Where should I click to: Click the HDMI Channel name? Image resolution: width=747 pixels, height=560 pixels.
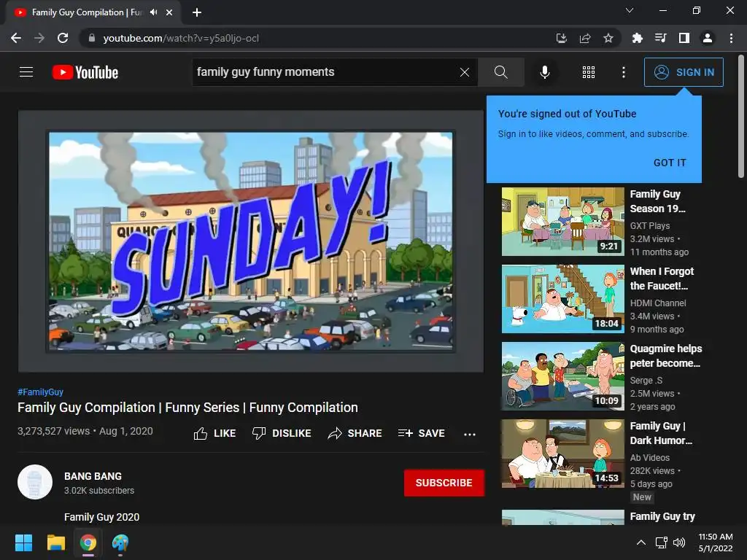658,303
